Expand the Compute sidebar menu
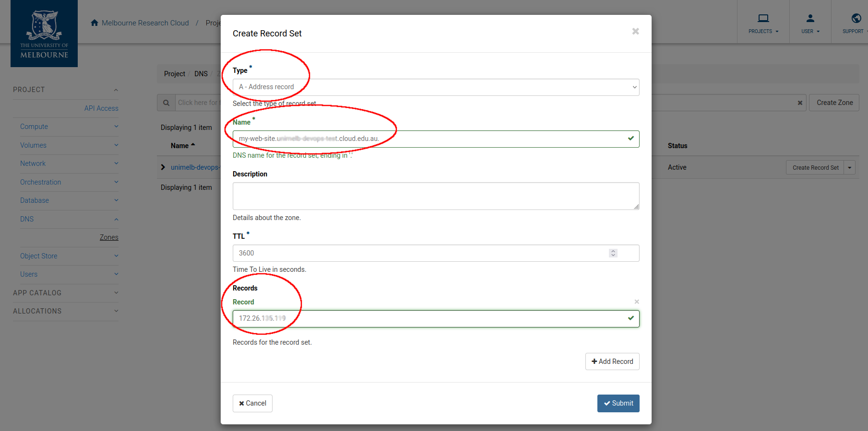The width and height of the screenshot is (868, 431). [x=116, y=127]
